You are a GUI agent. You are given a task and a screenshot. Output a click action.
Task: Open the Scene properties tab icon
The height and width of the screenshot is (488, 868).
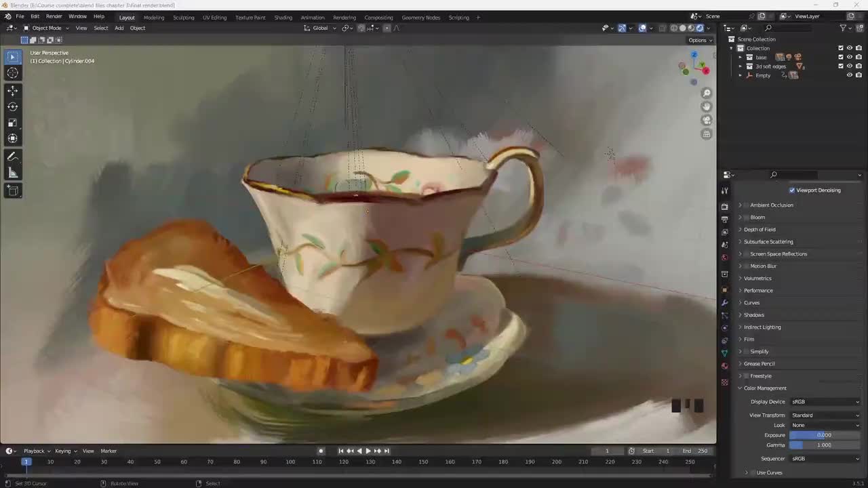pyautogui.click(x=724, y=245)
